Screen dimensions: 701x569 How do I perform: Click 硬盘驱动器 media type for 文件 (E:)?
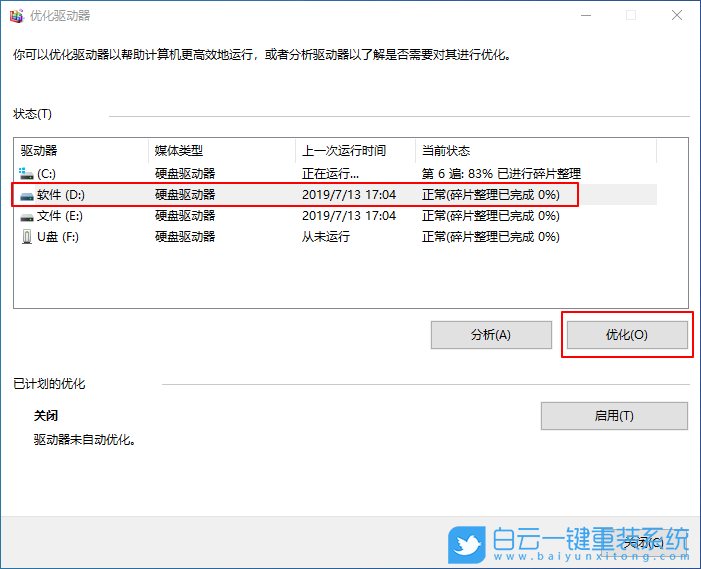(x=185, y=216)
